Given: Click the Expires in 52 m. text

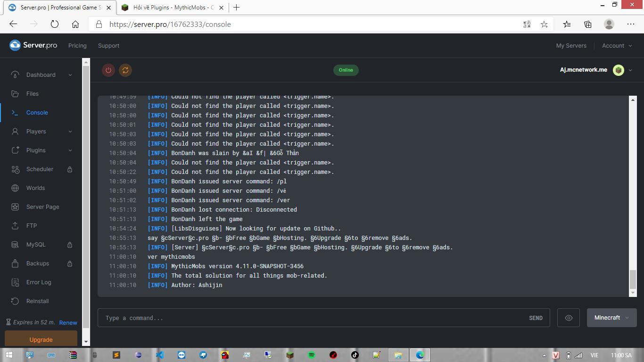Looking at the screenshot, I should point(34,323).
